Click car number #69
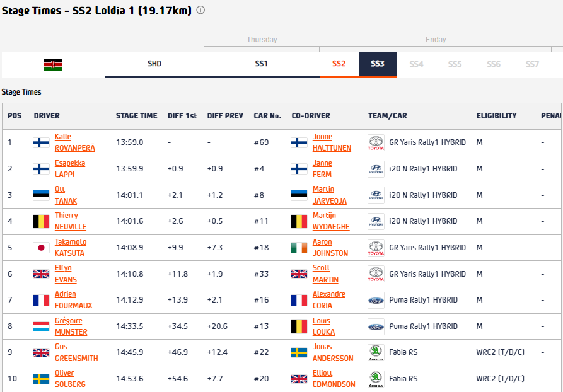 click(261, 142)
